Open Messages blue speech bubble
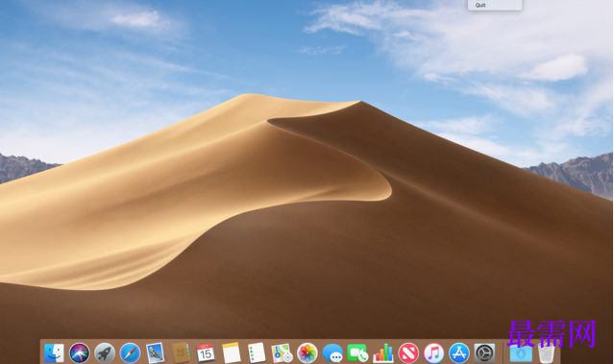The height and width of the screenshot is (364, 614). pos(332,353)
